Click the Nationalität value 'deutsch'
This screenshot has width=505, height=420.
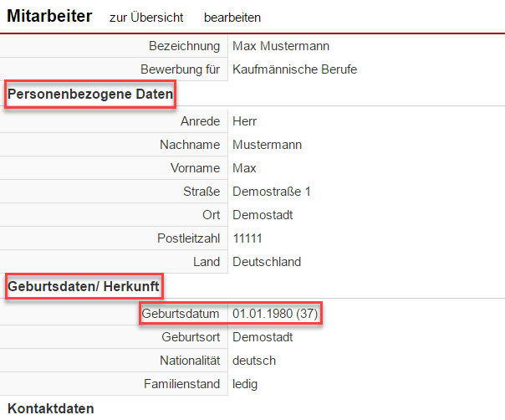click(x=254, y=361)
